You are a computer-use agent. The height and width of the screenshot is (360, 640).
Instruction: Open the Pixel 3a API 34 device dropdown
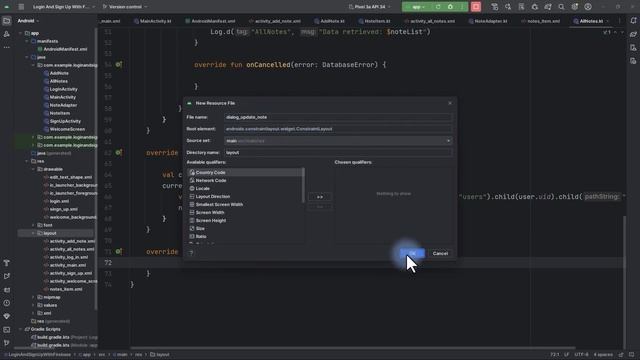pos(370,7)
